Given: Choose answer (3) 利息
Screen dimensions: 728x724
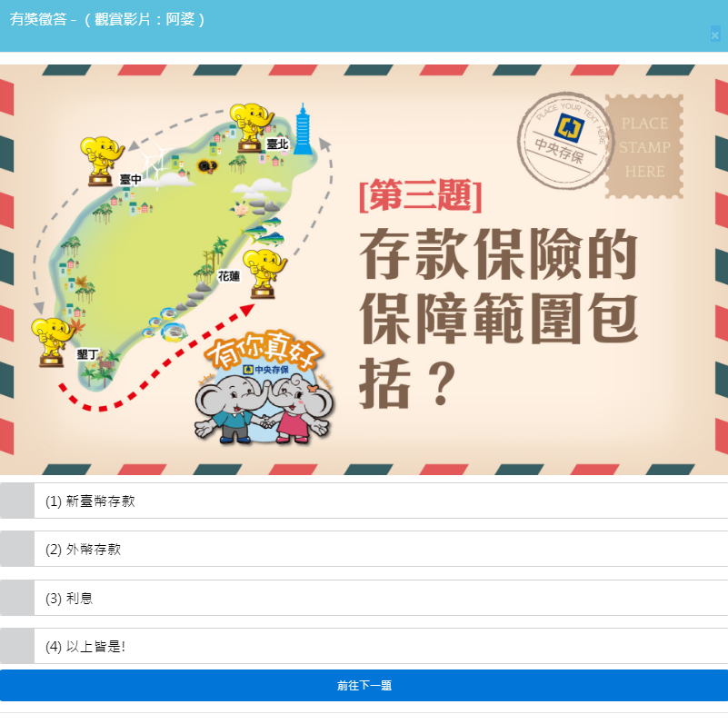Looking at the screenshot, I should [364, 598].
